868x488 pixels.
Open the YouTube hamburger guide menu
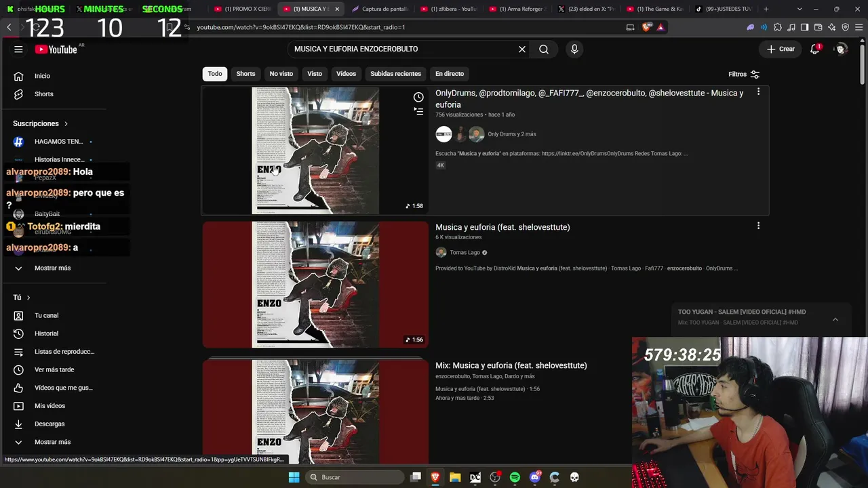pyautogui.click(x=18, y=49)
